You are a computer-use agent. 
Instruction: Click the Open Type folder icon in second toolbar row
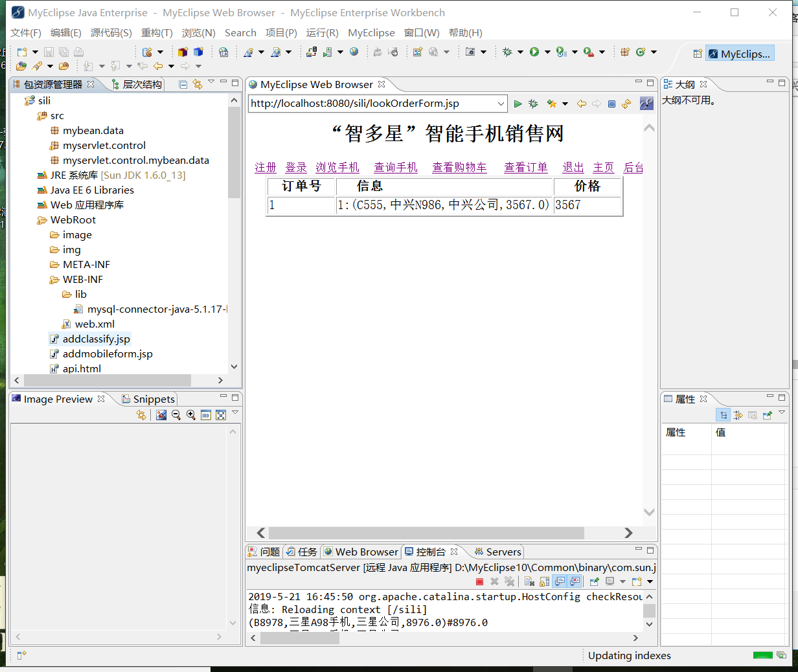click(21, 66)
